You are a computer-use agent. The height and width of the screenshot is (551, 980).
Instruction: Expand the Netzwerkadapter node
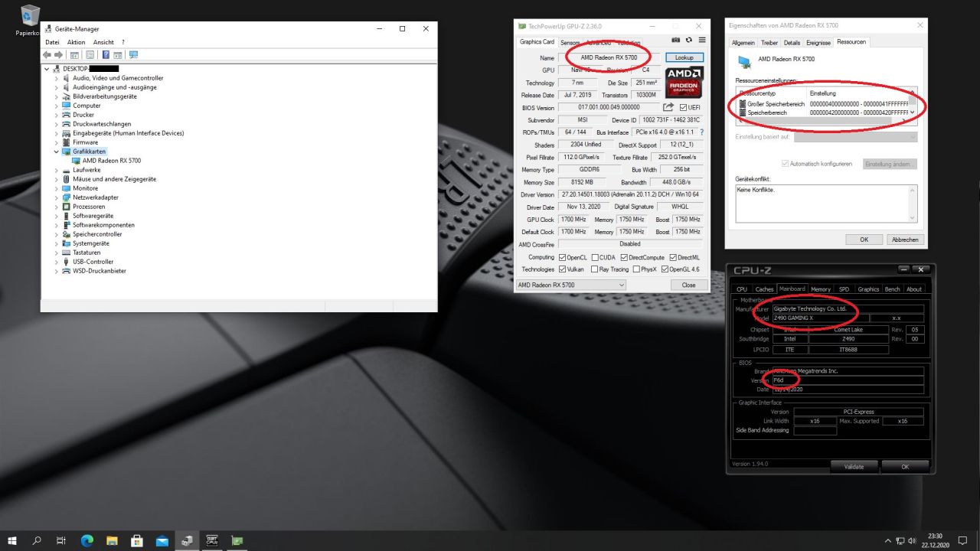pos(57,197)
